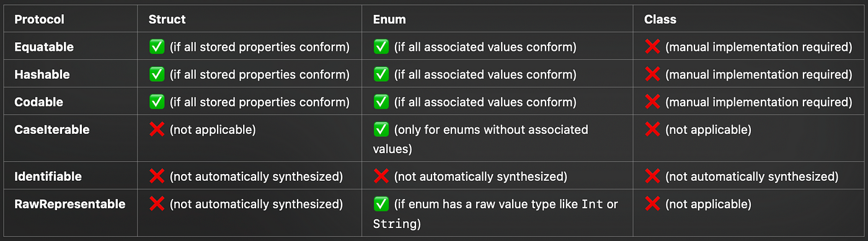Click the Equatable row label
This screenshot has height=241, width=868.
(x=44, y=47)
